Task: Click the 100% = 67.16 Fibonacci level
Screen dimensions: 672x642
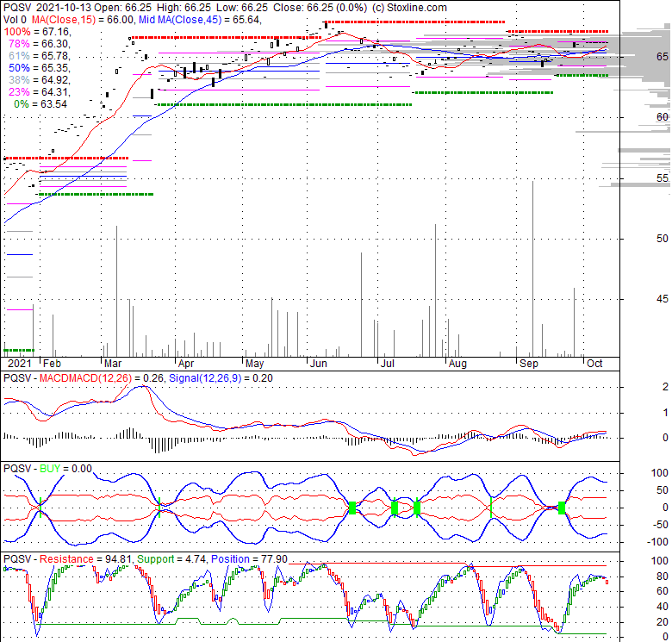Action: (37, 32)
